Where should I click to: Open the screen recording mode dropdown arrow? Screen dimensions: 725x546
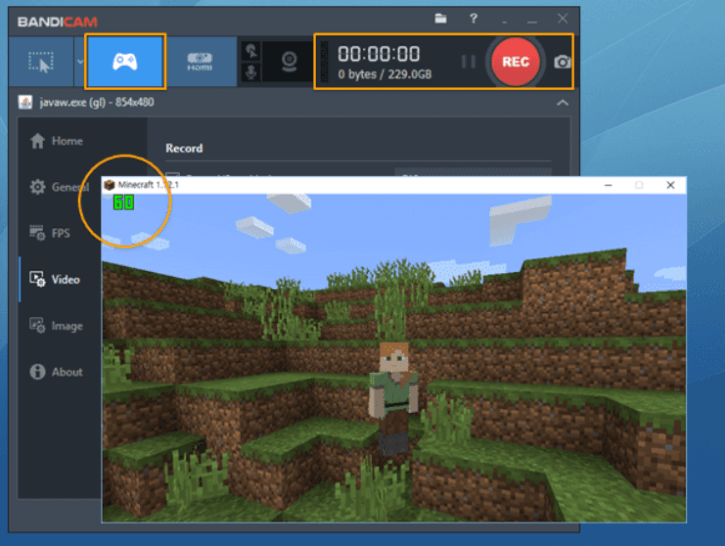(80, 62)
